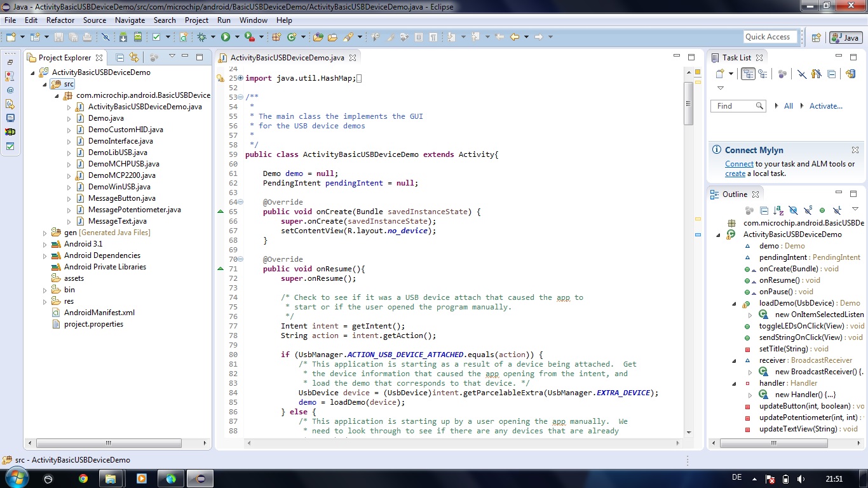The height and width of the screenshot is (488, 868).
Task: Click Activate... in the Task List
Action: tap(825, 106)
